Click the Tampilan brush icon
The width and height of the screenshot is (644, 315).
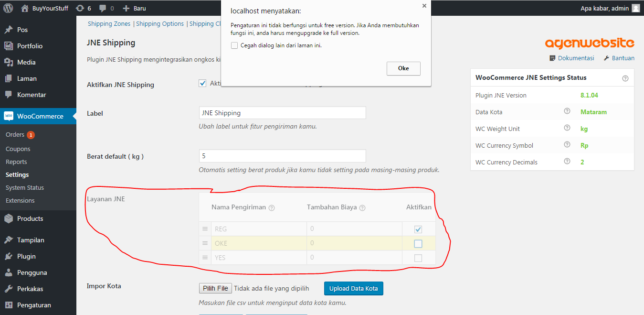pyautogui.click(x=8, y=240)
